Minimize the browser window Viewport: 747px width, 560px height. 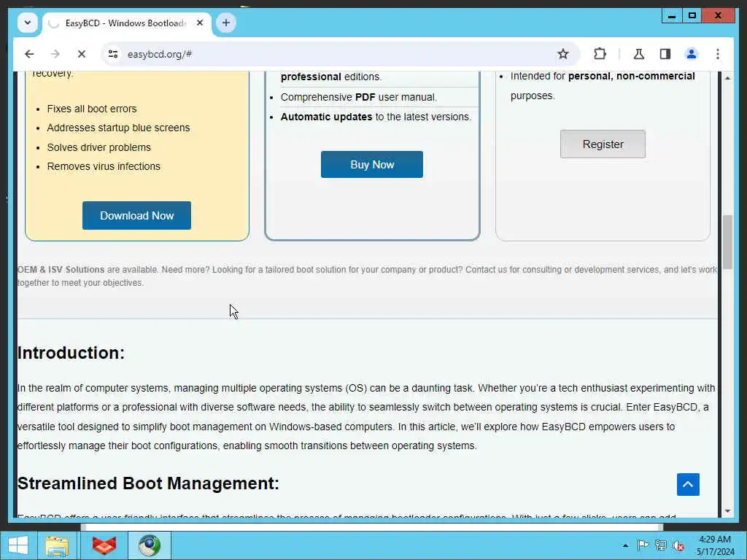(x=672, y=16)
